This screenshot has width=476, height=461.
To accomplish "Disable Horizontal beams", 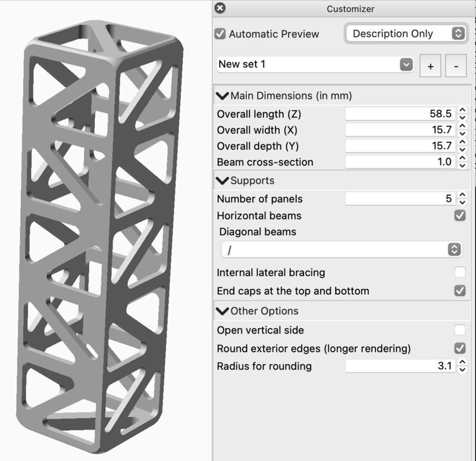I will [x=459, y=216].
